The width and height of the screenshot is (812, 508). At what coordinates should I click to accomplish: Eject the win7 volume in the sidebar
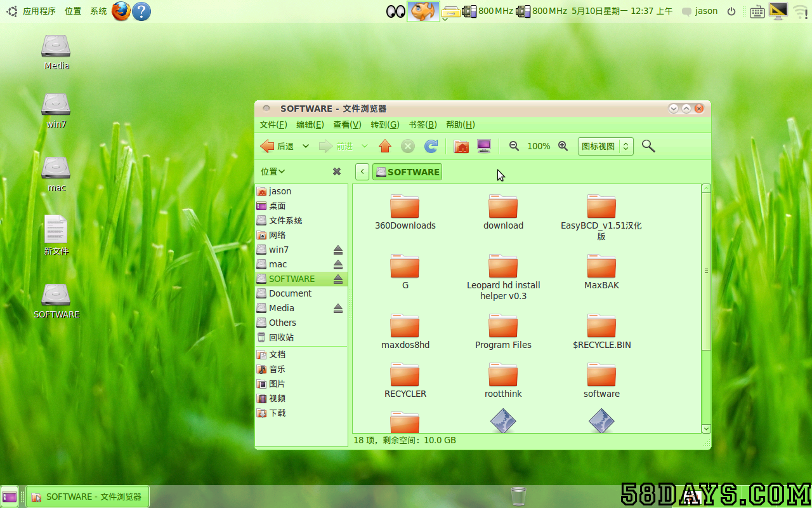point(338,250)
